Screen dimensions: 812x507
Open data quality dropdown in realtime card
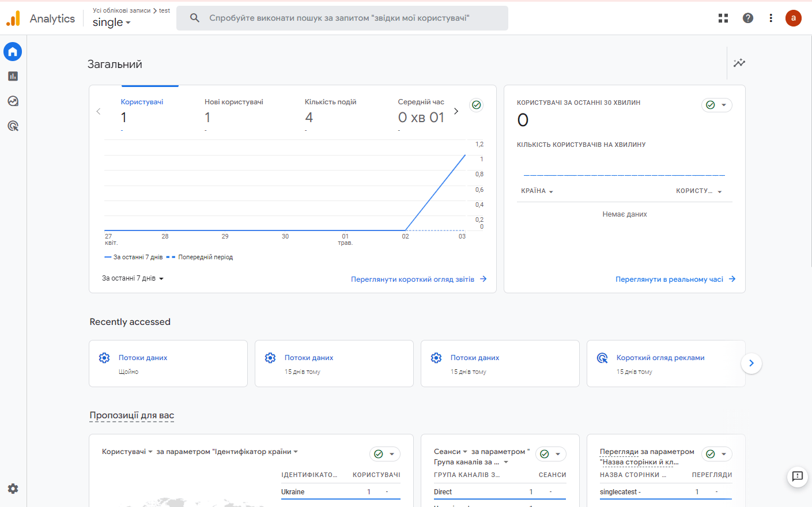pyautogui.click(x=717, y=105)
